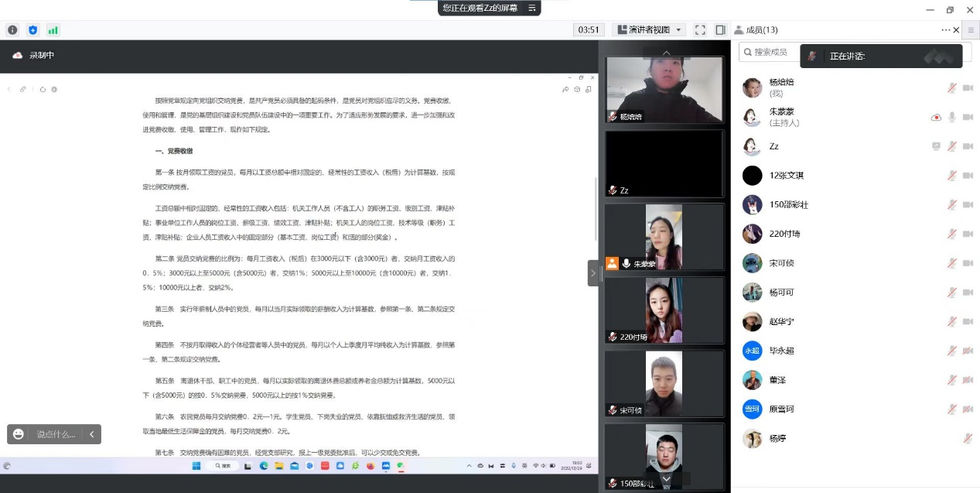The height and width of the screenshot is (493, 980).
Task: Open the emoji picker beside chat input
Action: 19,434
